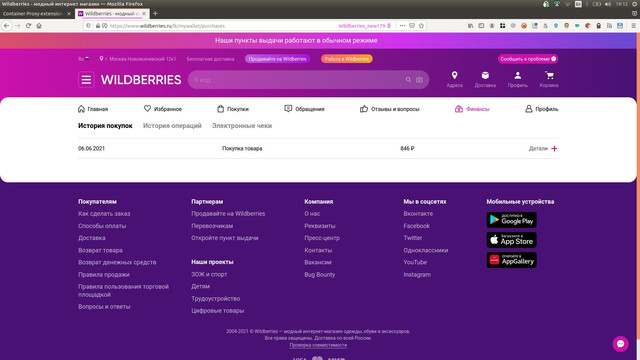Click the Firefox Home icon
The height and width of the screenshot is (360, 640).
point(39,26)
